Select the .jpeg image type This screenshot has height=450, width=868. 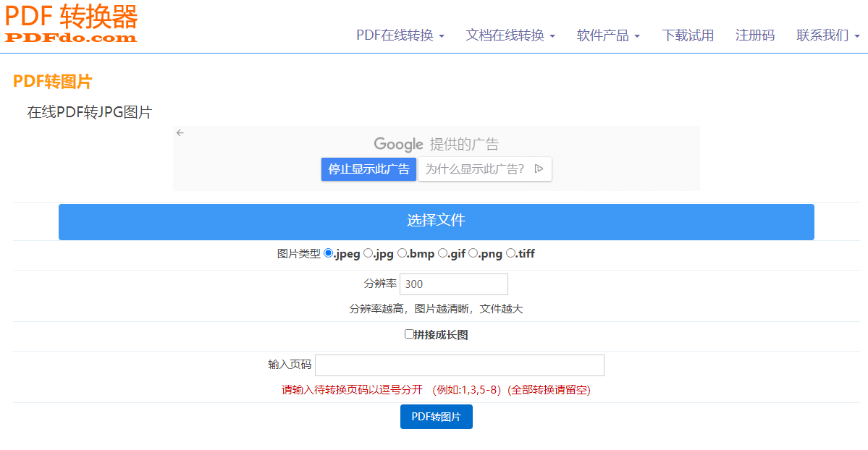click(x=328, y=253)
